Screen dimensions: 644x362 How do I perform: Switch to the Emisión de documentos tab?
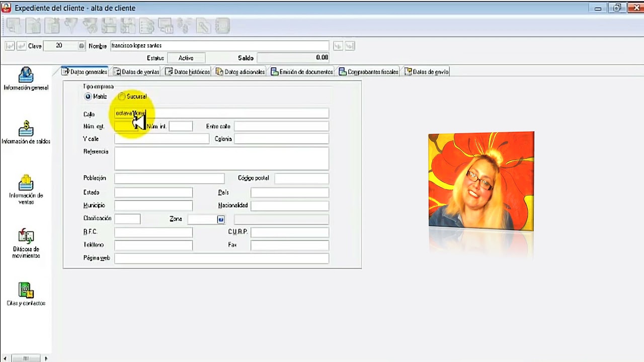pos(302,72)
